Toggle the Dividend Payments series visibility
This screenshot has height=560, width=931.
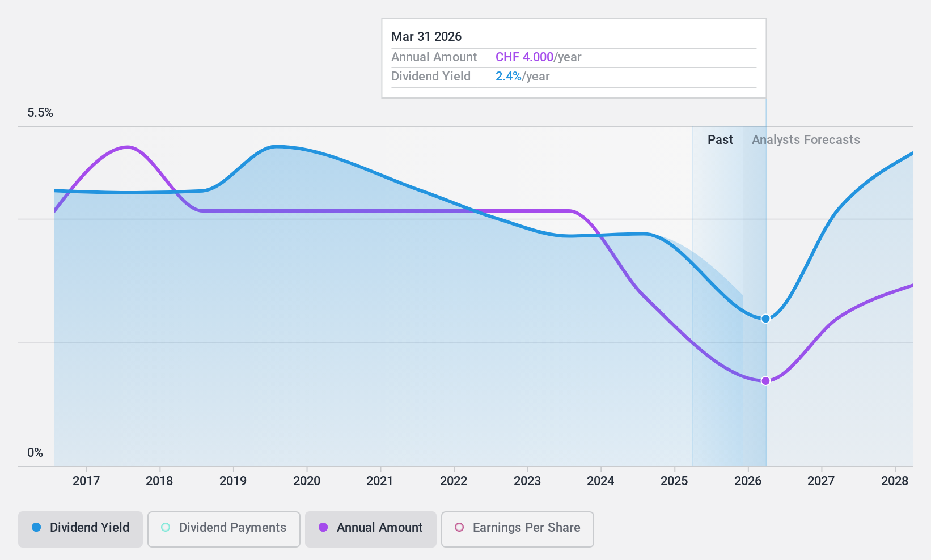[x=223, y=528]
